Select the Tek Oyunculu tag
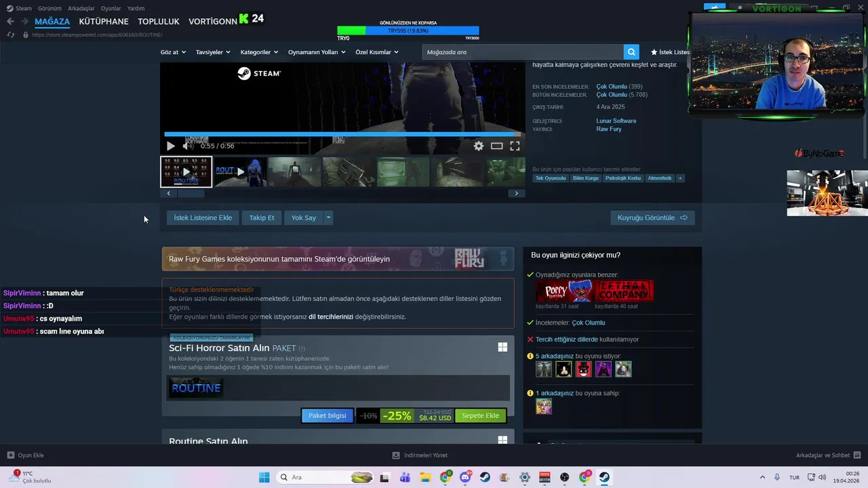 [551, 178]
